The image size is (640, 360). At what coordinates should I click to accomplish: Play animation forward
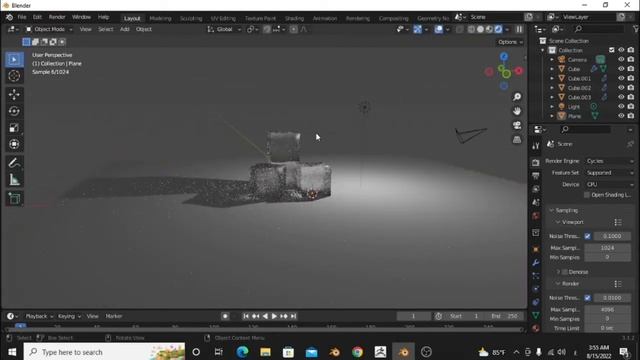[x=274, y=316]
